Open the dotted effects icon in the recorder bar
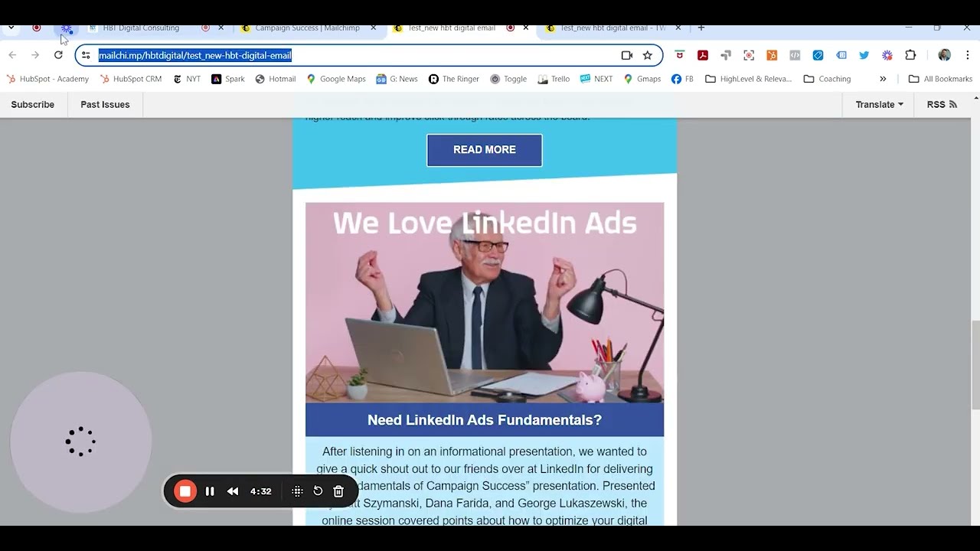The height and width of the screenshot is (551, 980). [x=297, y=491]
